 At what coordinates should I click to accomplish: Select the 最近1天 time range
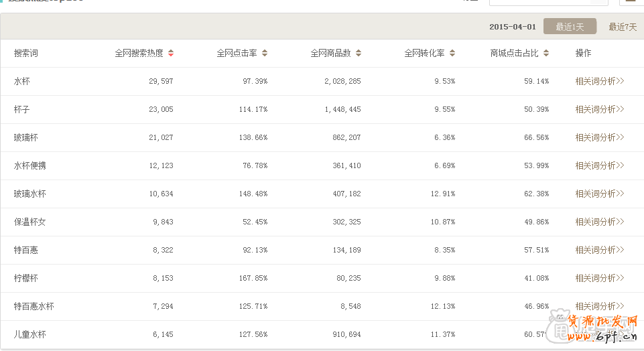click(570, 27)
